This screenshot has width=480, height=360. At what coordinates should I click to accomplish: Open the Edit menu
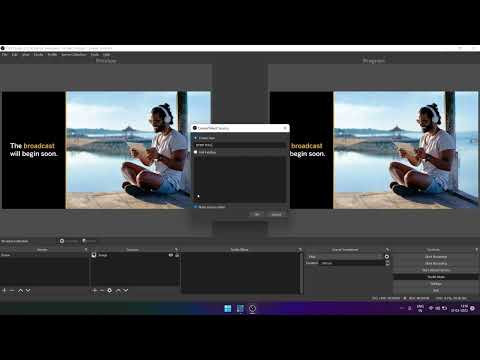pos(15,55)
